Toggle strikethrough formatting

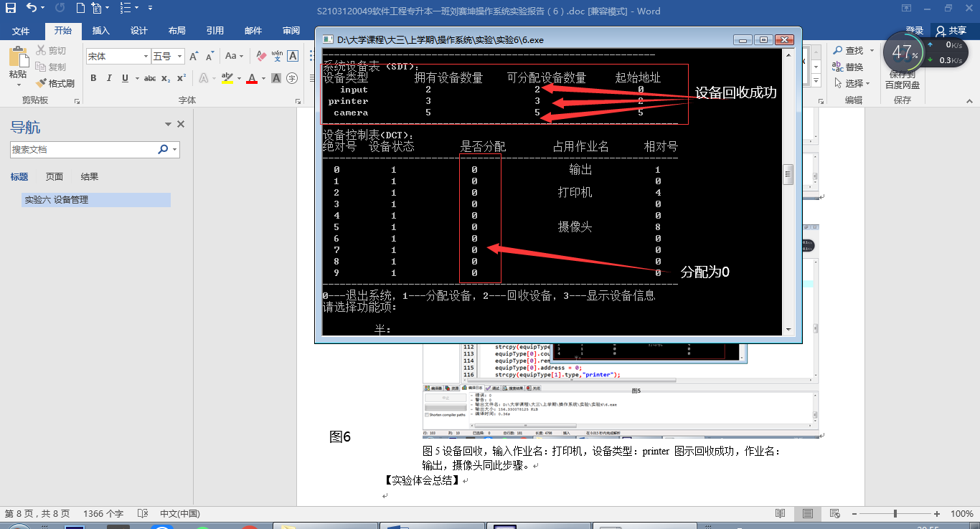[150, 78]
